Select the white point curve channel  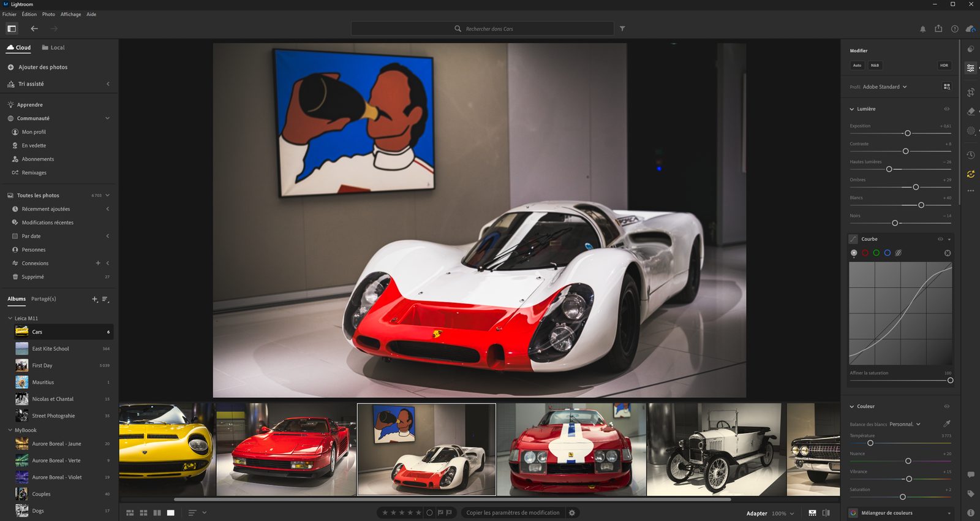point(854,253)
